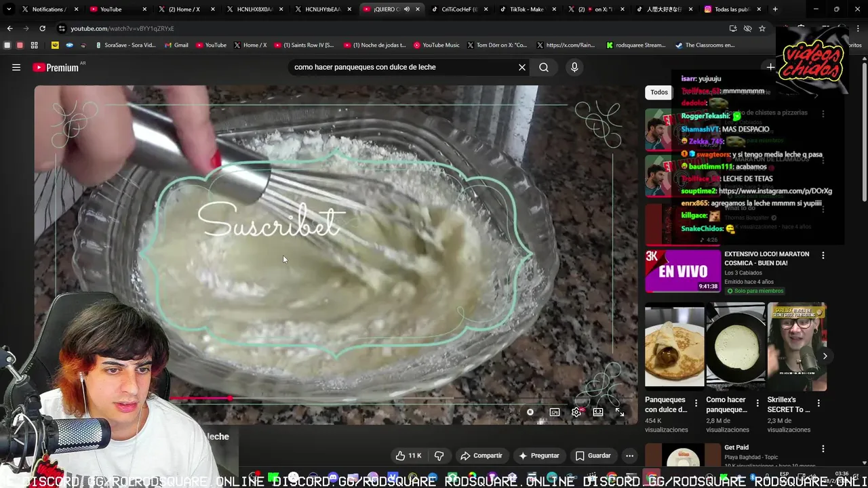Open a new browser tab
The height and width of the screenshot is (488, 868).
point(775,9)
